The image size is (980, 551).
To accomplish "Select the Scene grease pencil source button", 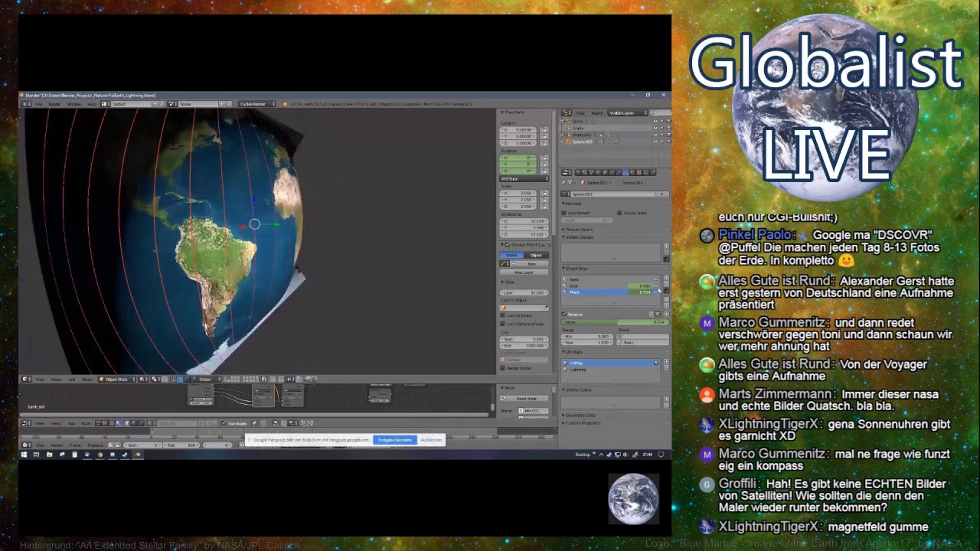I will pos(511,255).
